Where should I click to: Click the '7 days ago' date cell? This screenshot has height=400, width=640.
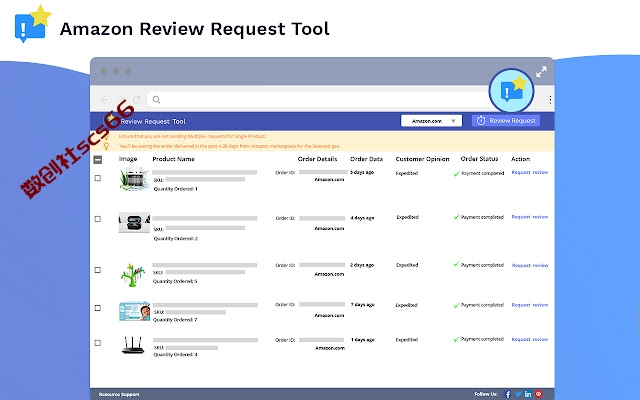coord(362,305)
